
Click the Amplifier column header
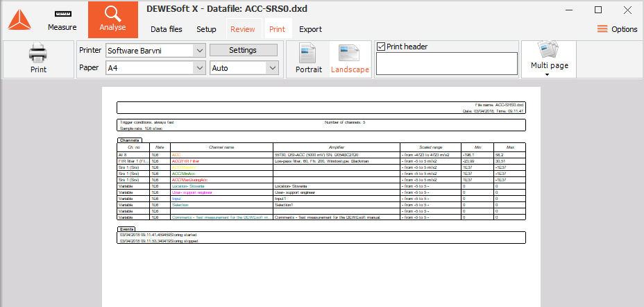(x=337, y=147)
